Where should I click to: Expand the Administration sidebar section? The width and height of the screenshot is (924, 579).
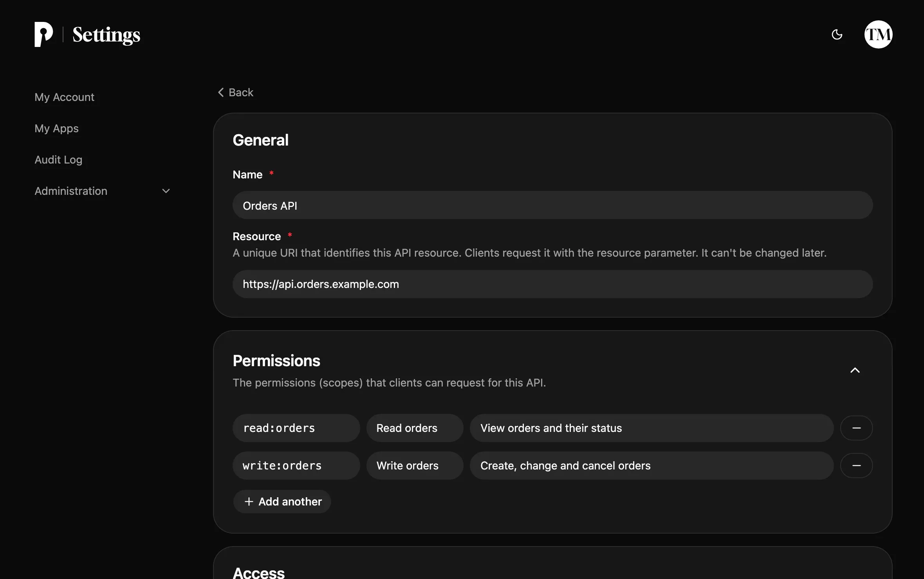click(x=103, y=191)
